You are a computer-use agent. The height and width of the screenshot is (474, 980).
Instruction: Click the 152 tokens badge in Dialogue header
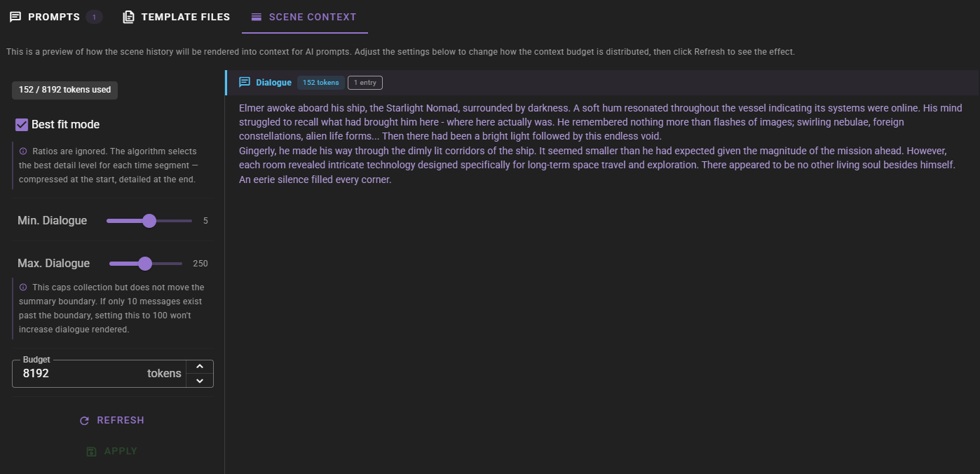tap(320, 83)
